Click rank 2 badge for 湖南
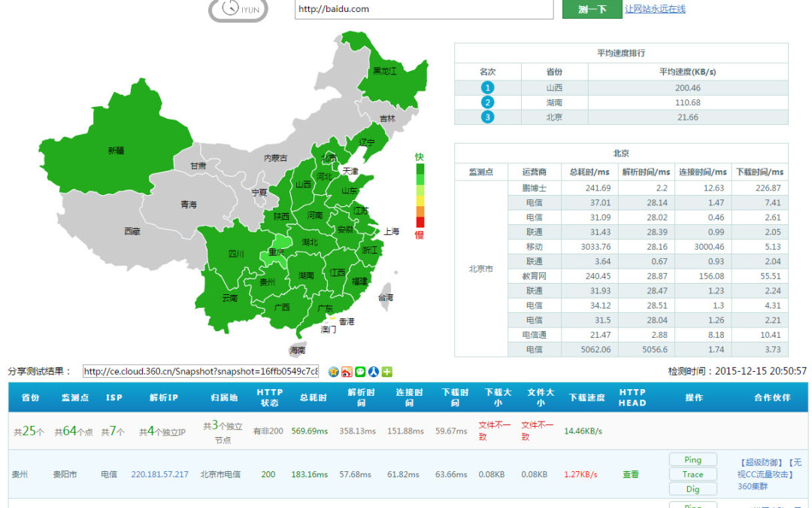 (487, 102)
